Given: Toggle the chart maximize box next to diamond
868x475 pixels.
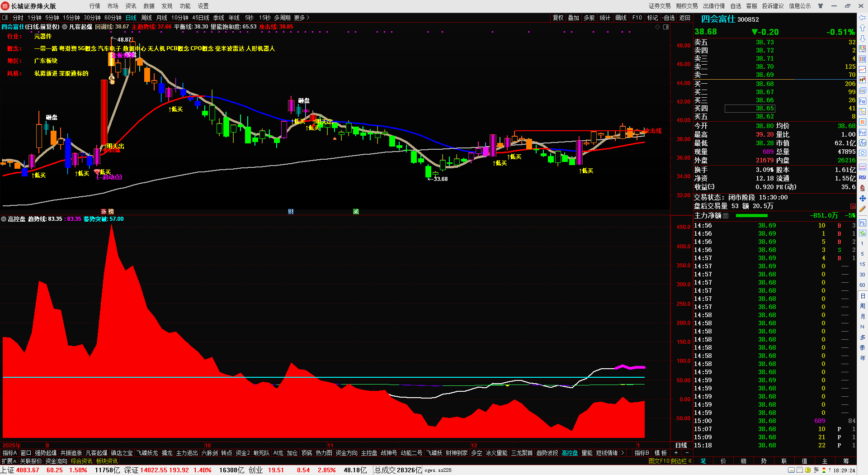Looking at the screenshot, I should [x=666, y=27].
